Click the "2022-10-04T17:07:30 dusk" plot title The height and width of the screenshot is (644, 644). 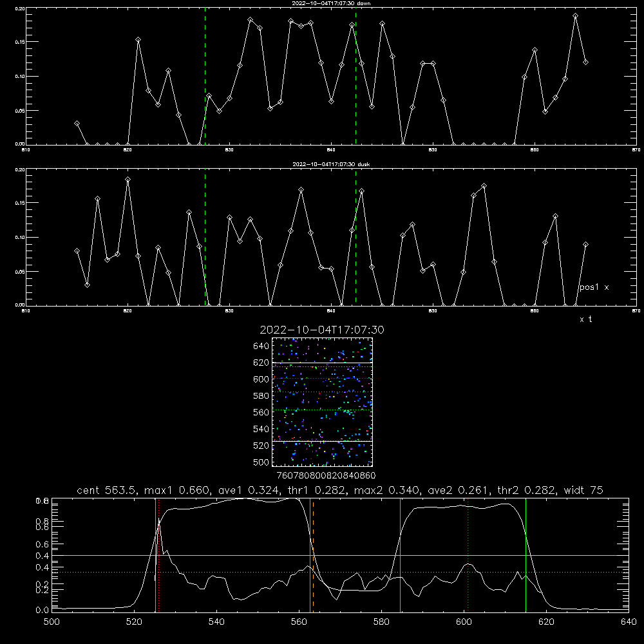click(331, 164)
